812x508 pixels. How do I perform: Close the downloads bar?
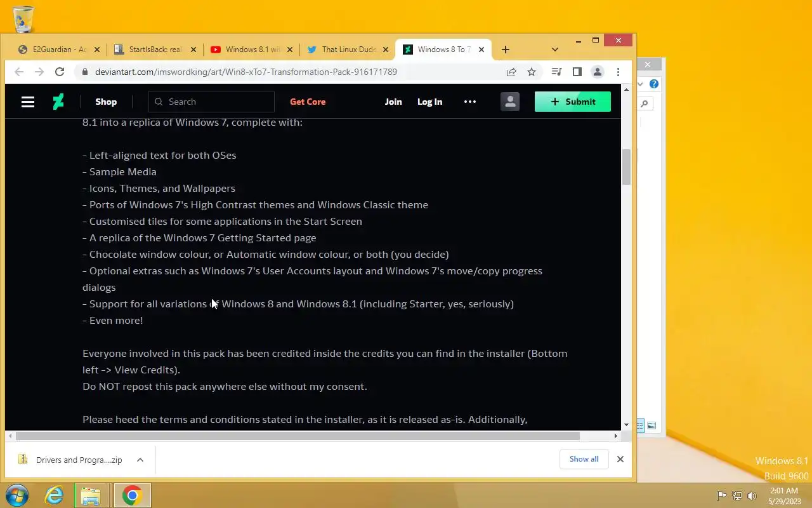point(620,459)
